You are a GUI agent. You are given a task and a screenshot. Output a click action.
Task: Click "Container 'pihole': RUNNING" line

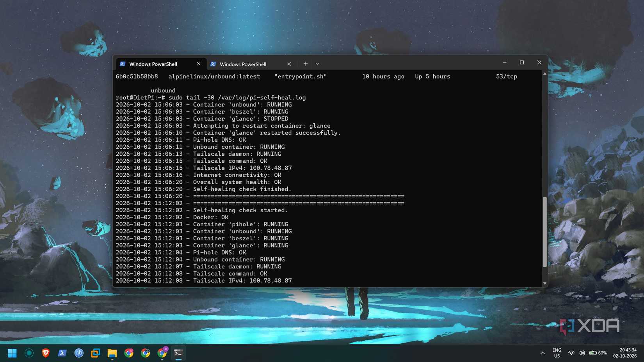coord(240,224)
